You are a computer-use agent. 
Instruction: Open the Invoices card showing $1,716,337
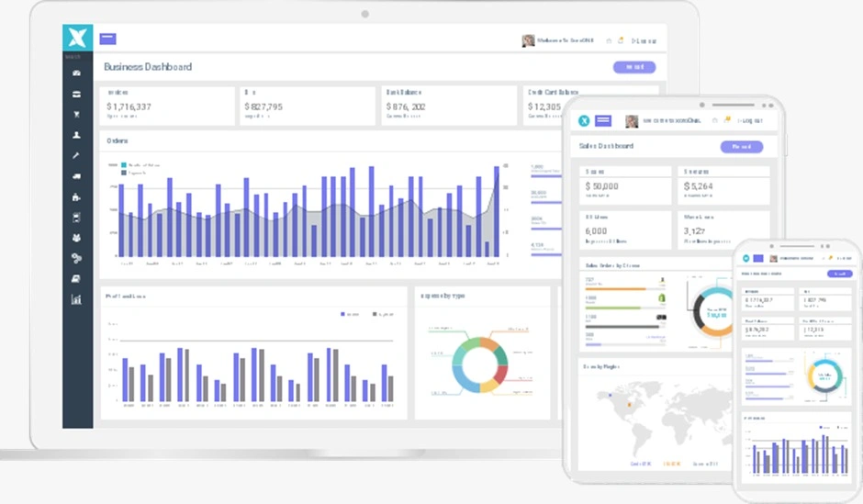[165, 106]
